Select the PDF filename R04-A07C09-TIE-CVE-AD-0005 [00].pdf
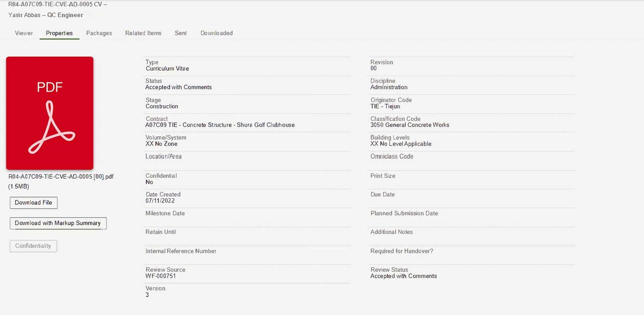The image size is (644, 315). (61, 177)
